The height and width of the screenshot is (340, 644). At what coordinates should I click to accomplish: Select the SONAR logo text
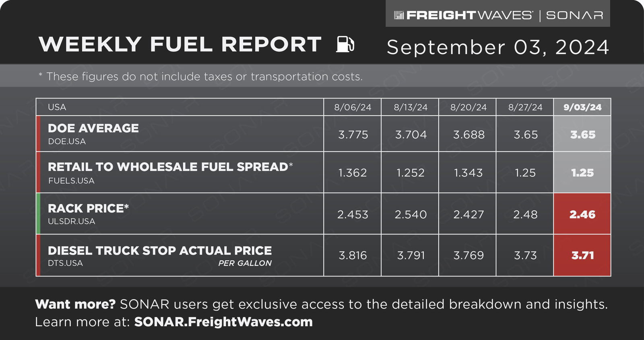coord(574,15)
